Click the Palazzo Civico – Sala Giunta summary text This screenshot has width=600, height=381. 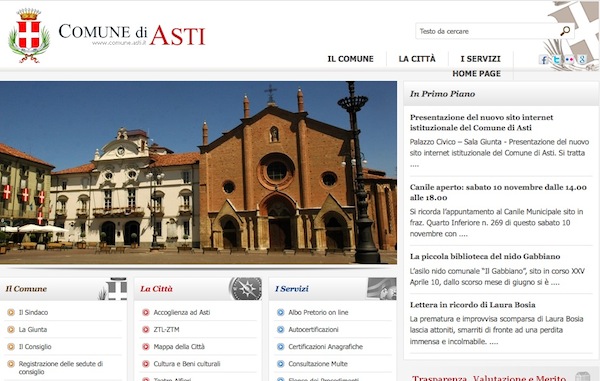[499, 153]
